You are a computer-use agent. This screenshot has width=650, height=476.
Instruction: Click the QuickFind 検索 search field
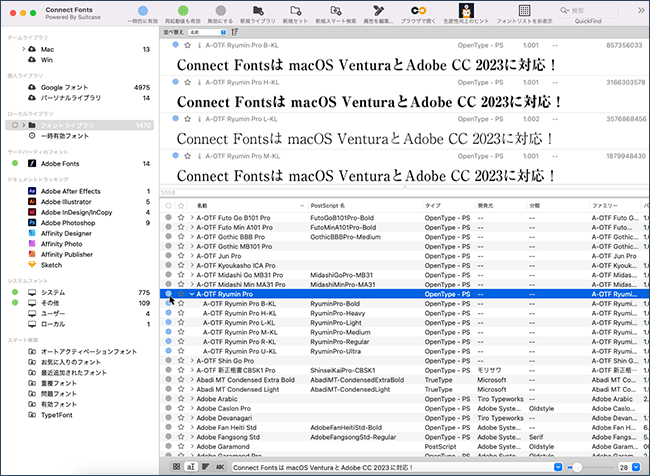coord(588,10)
